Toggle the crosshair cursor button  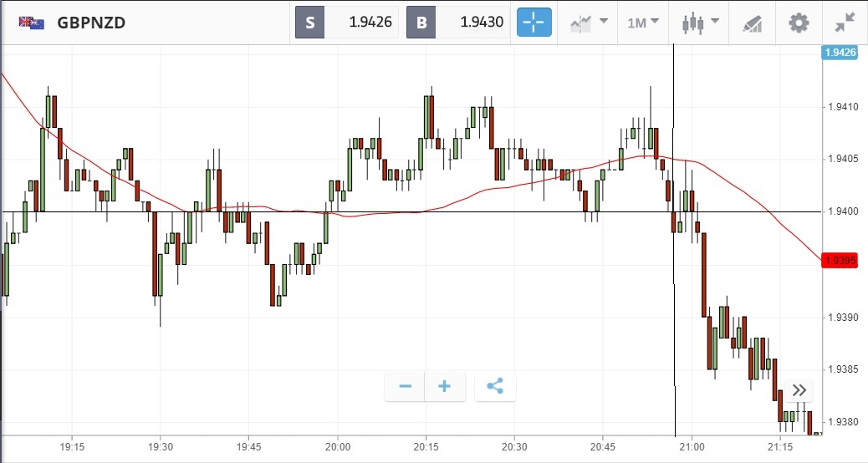pyautogui.click(x=534, y=23)
